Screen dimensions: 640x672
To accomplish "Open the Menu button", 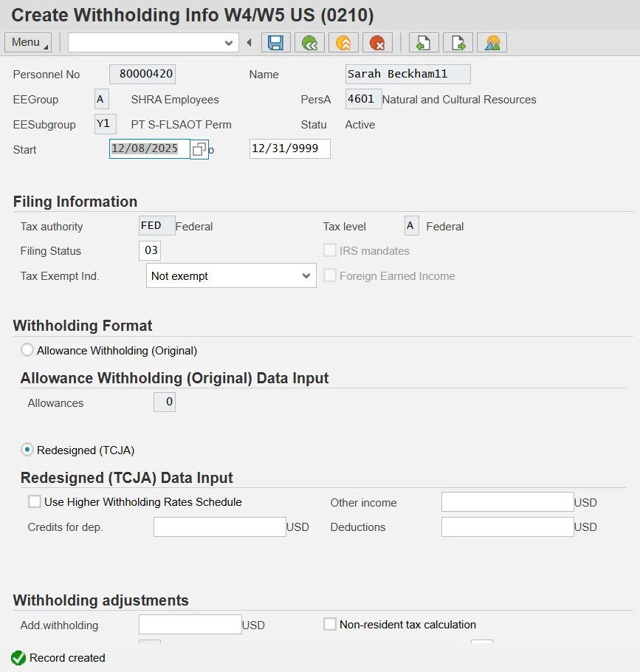I will coord(28,42).
